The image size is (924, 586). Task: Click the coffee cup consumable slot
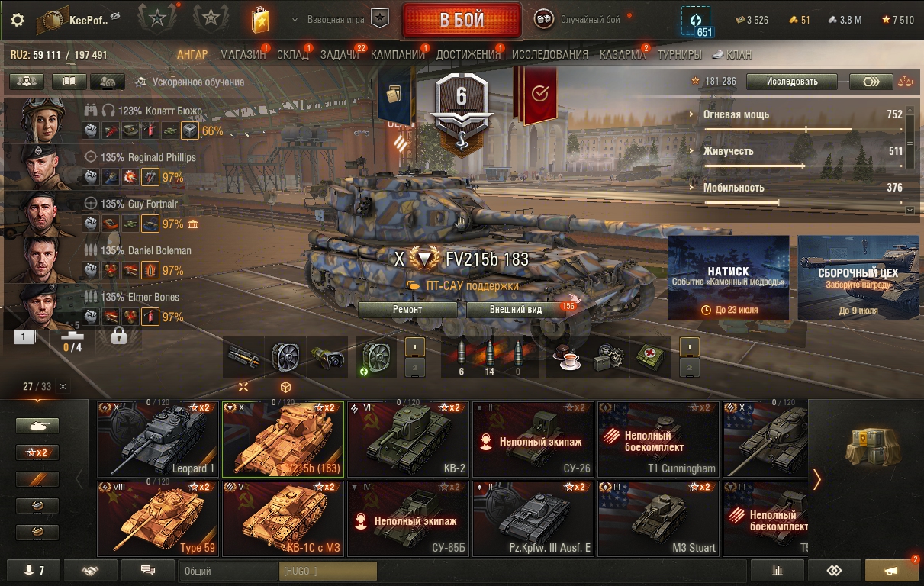[x=568, y=357]
